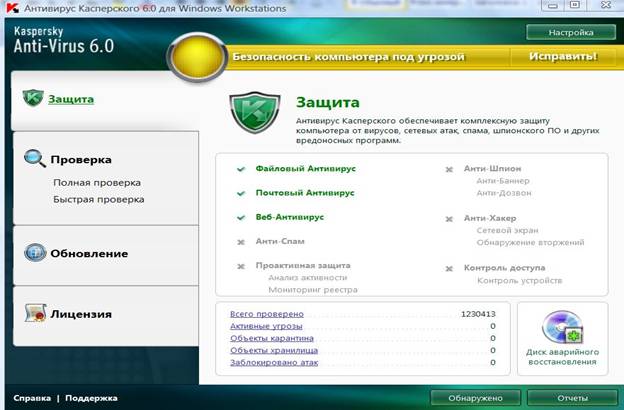Open the Справка help link

[x=32, y=398]
